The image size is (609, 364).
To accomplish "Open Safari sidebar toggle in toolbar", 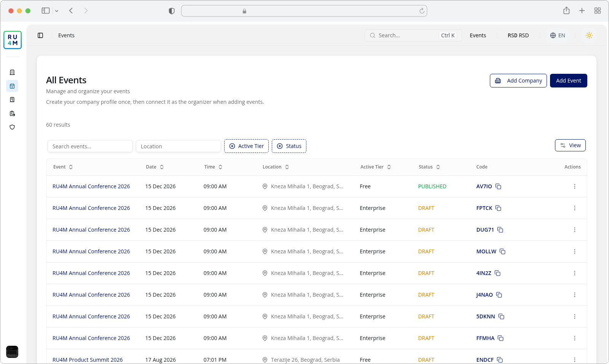I will [x=46, y=11].
